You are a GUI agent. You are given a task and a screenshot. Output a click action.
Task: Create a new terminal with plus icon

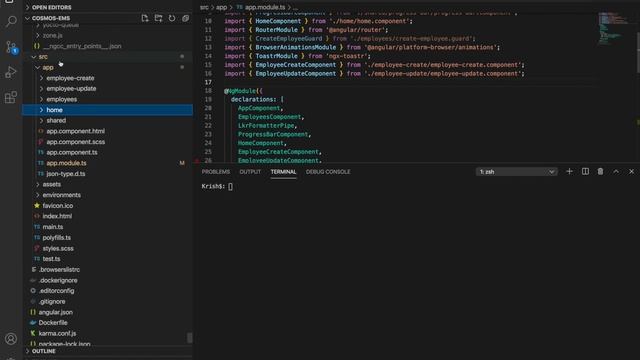(x=569, y=172)
